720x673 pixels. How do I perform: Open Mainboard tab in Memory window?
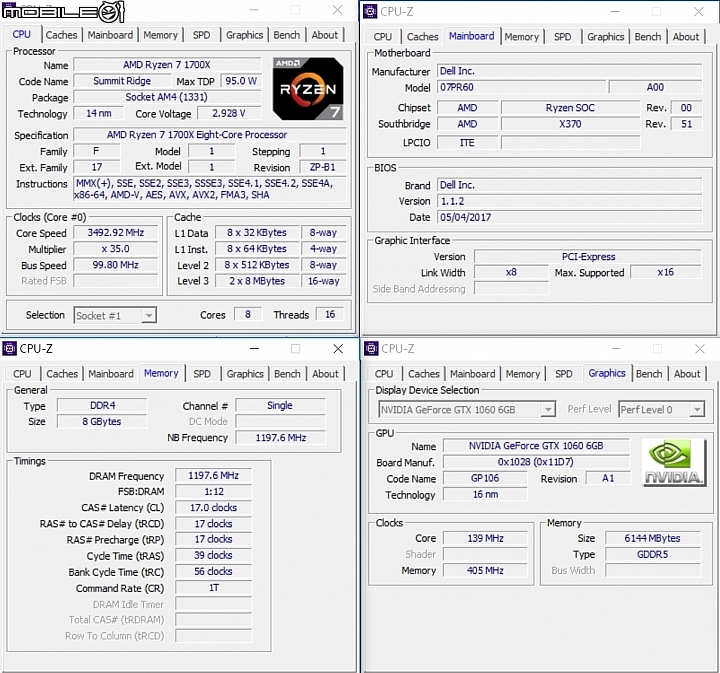coord(111,374)
